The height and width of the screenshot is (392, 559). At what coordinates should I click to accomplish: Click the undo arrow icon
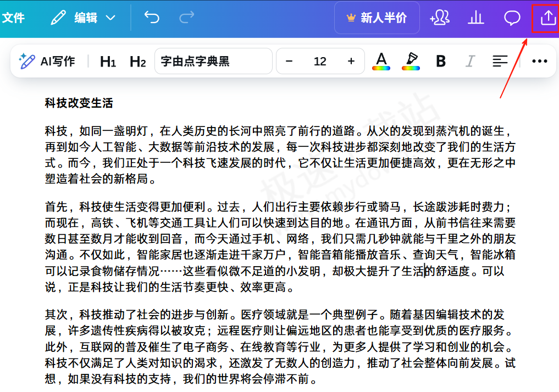point(152,18)
